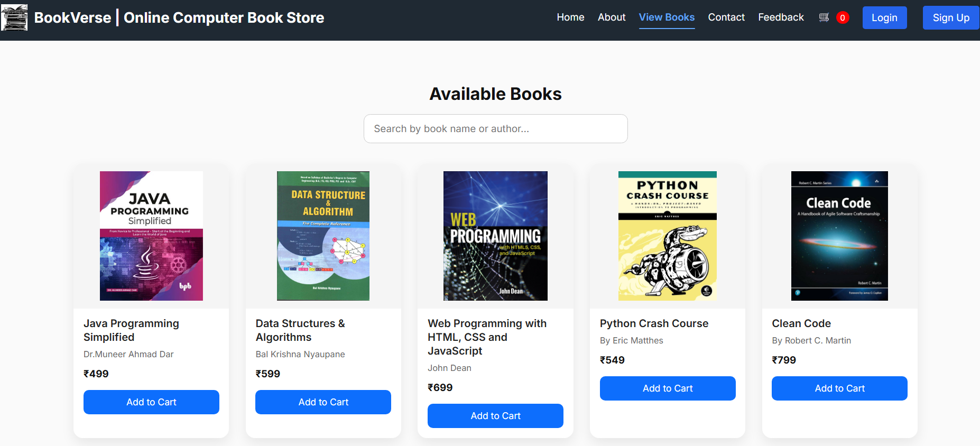Open the Contact page link
This screenshot has height=446, width=980.
click(726, 17)
